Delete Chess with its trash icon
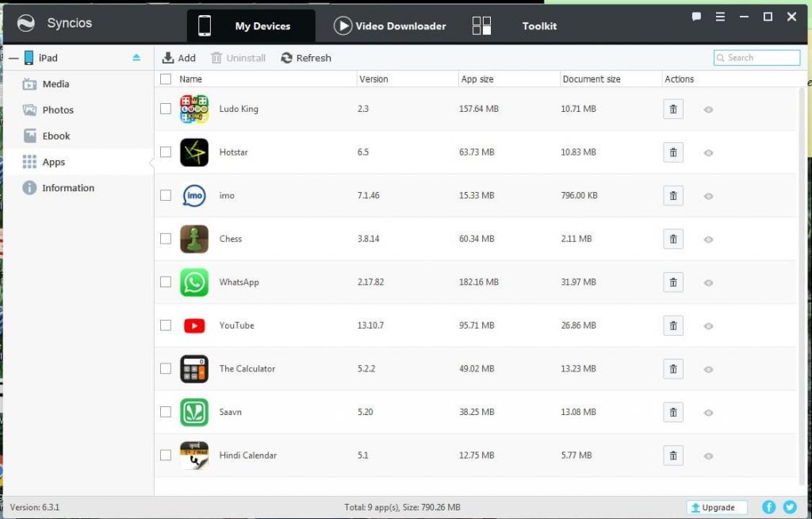Screen dimensions: 812x519 point(673,239)
